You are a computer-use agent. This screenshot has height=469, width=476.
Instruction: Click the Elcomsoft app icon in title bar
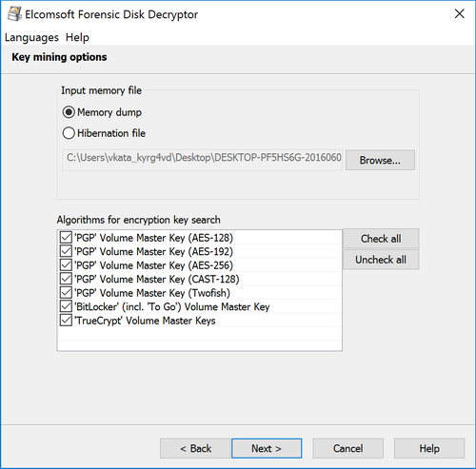[14, 14]
